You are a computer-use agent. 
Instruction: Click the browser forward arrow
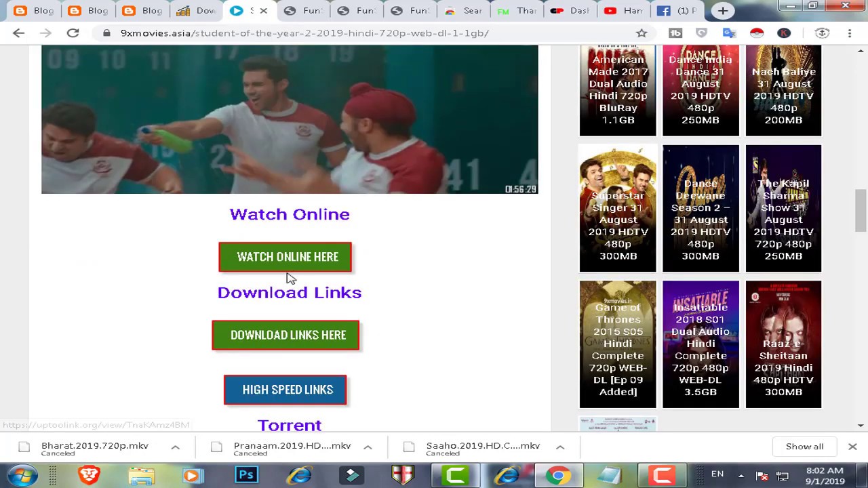pos(45,33)
